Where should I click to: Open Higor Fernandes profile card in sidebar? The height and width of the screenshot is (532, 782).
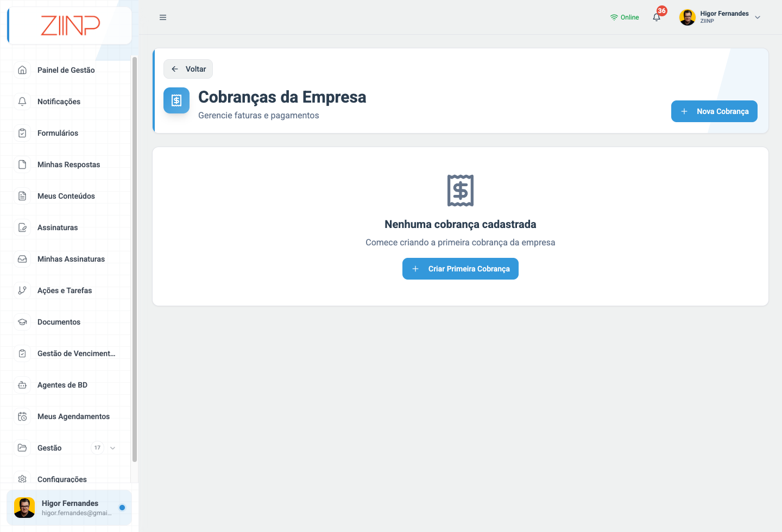pos(69,508)
